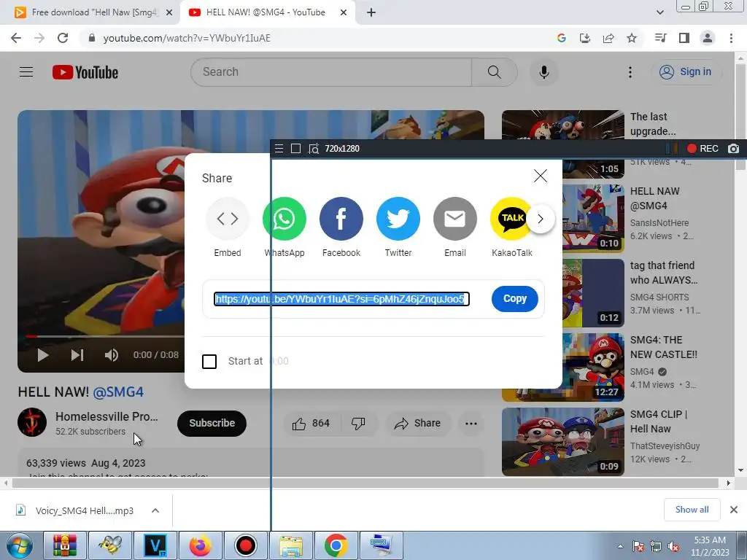Focus the YouTube search box
747x560 pixels.
pyautogui.click(x=331, y=72)
